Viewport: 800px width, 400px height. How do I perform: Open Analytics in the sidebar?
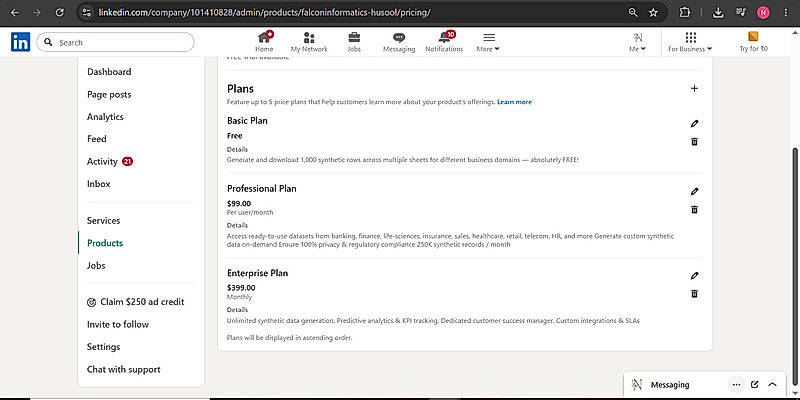coord(105,117)
